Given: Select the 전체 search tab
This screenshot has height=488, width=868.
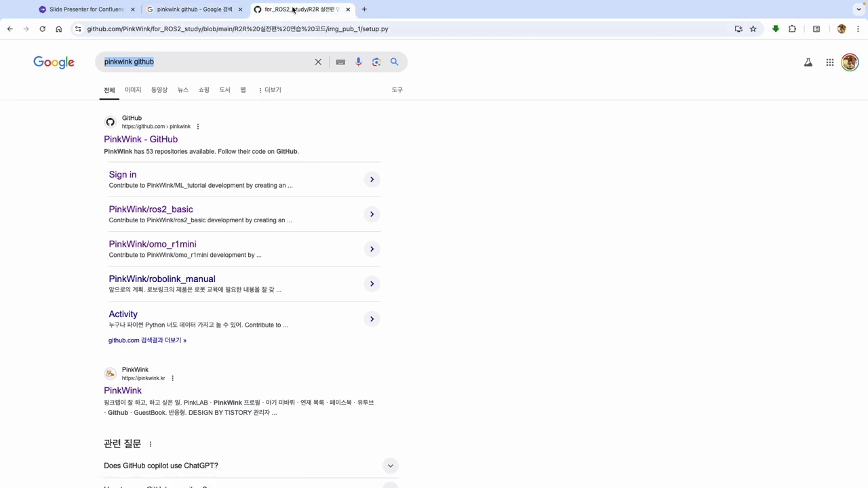Looking at the screenshot, I should click(109, 90).
